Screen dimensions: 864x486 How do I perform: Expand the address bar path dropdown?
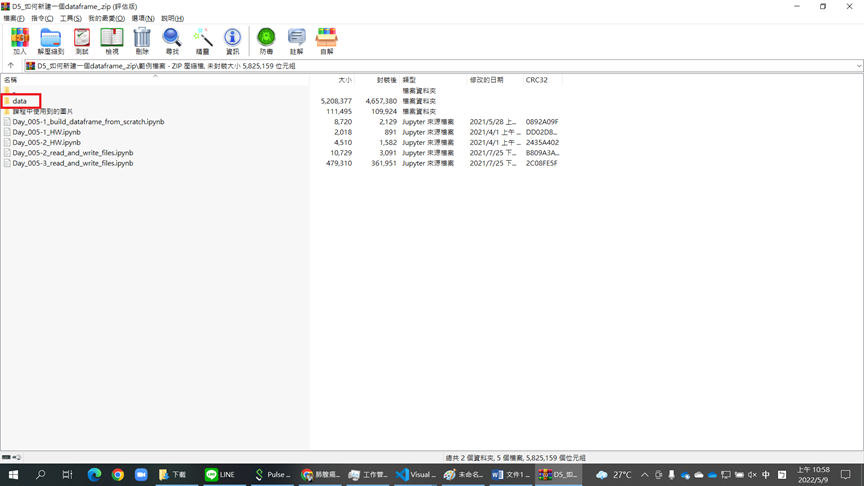click(858, 66)
